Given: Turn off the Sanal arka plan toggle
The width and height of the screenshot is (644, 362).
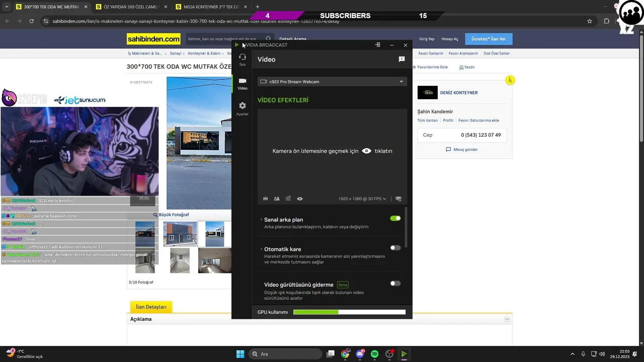Looking at the screenshot, I should tap(395, 218).
